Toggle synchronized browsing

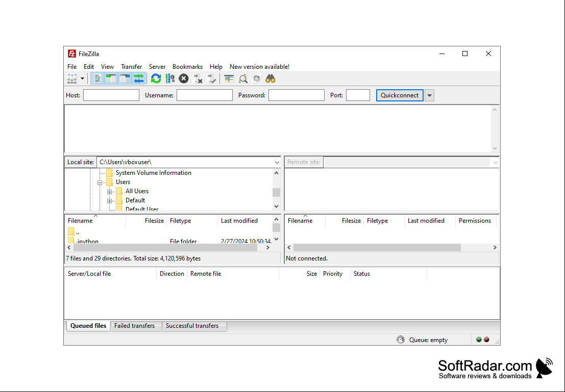[x=257, y=79]
